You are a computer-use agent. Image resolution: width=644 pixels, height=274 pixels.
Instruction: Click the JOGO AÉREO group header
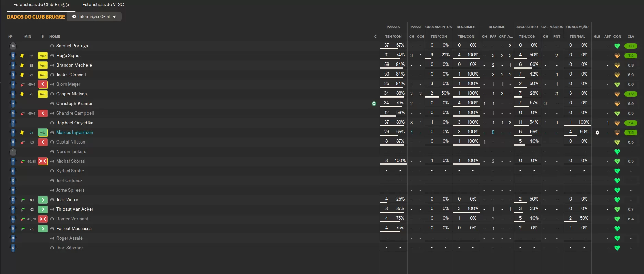pyautogui.click(x=527, y=27)
